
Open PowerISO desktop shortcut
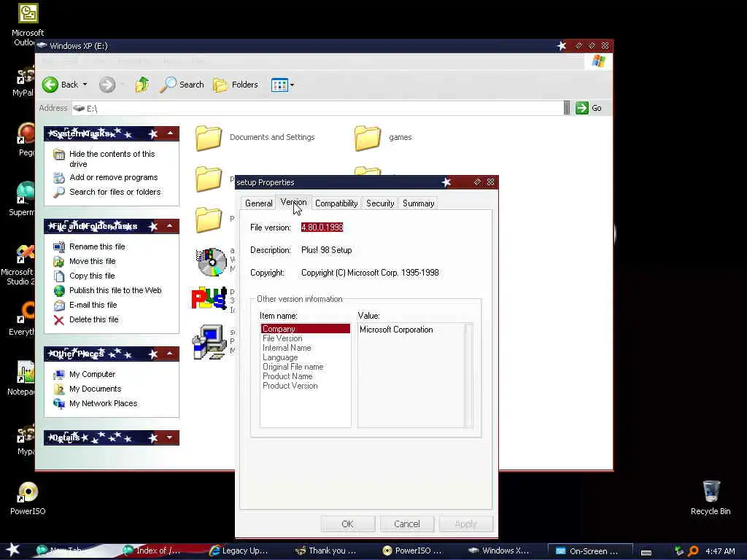[x=28, y=498]
